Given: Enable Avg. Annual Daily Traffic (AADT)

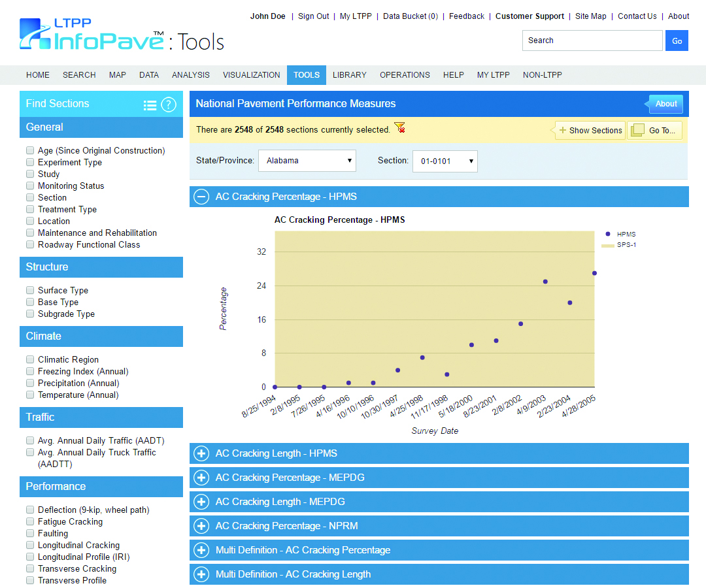Looking at the screenshot, I should point(30,440).
